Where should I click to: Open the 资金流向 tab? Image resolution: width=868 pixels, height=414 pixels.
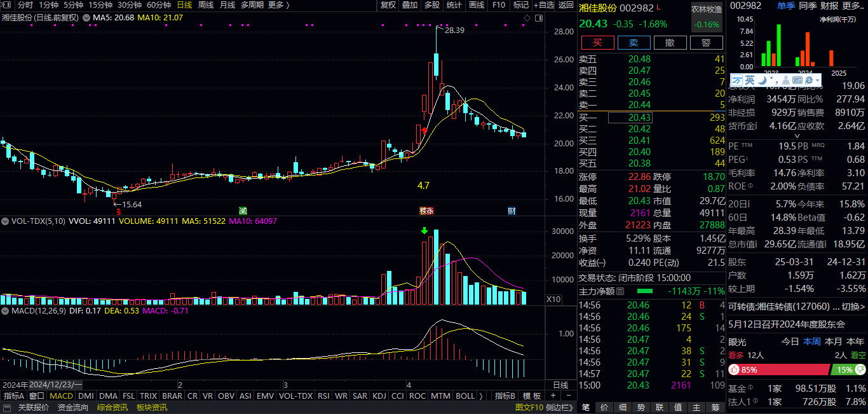coord(73,408)
